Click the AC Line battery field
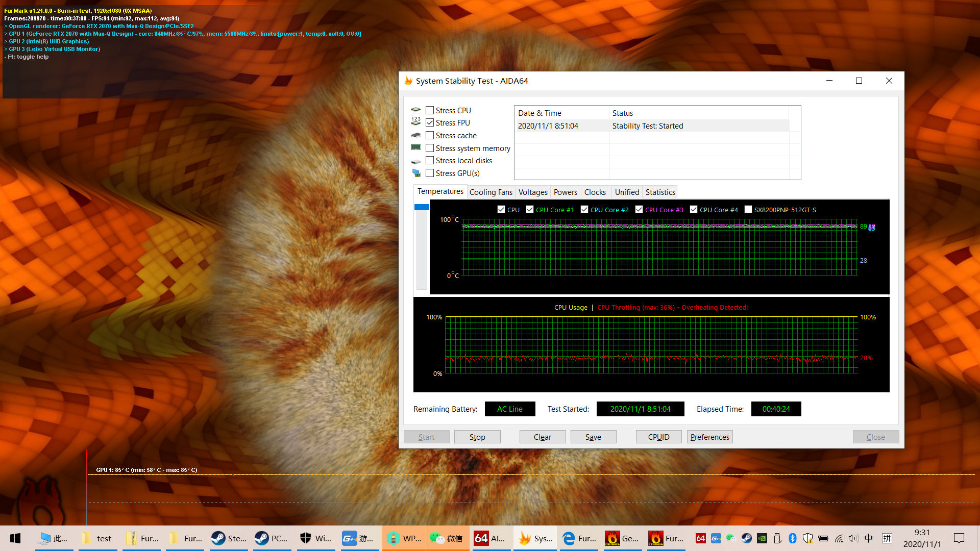Viewport: 980px width, 551px height. click(509, 409)
